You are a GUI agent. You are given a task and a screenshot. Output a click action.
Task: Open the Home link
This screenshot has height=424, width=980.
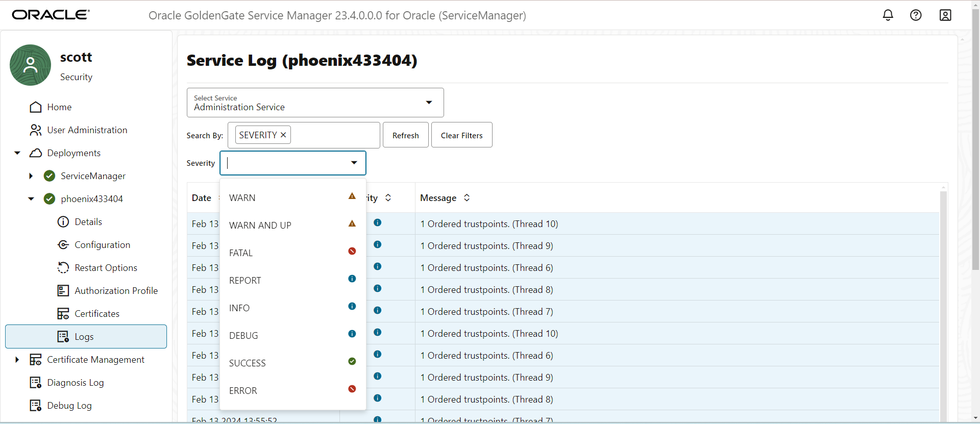(x=59, y=107)
